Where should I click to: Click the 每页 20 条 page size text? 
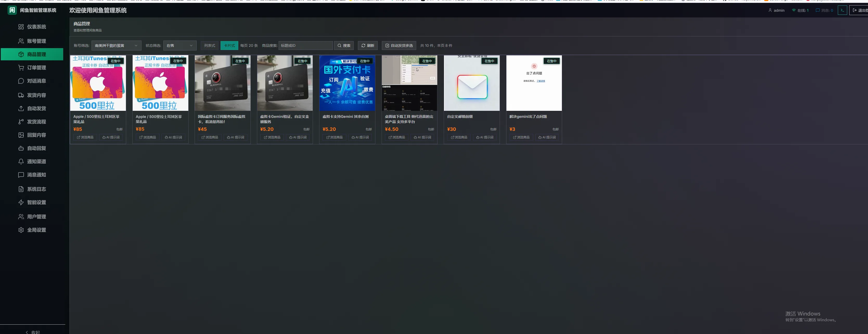pos(249,46)
